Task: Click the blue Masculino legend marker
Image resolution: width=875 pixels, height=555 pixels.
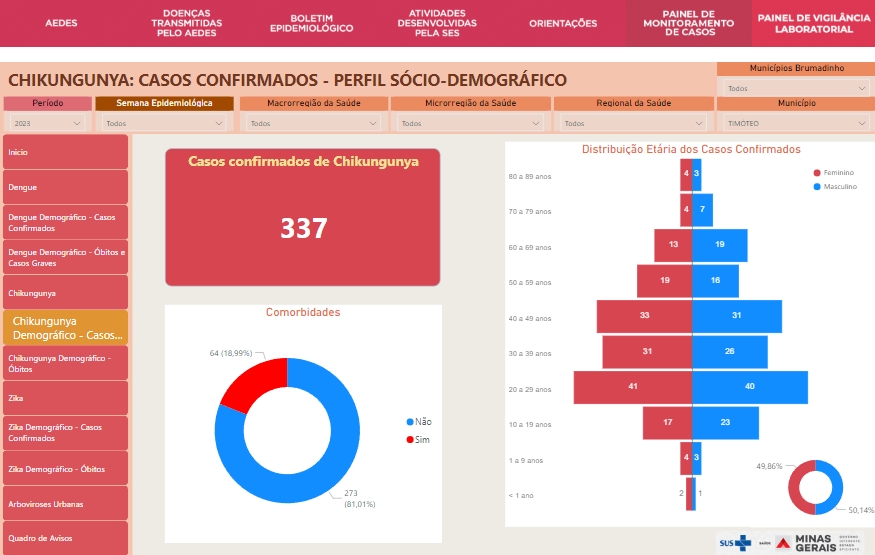Action: point(817,187)
